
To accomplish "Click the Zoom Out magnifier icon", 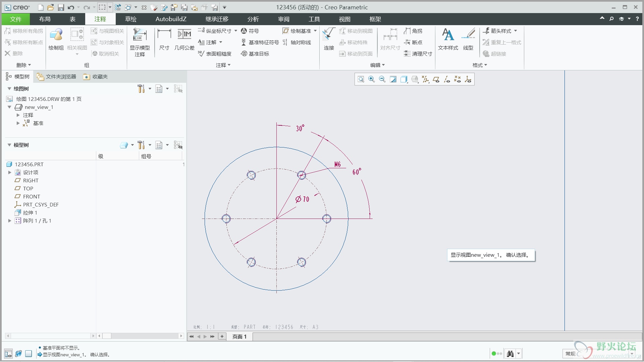I will click(382, 79).
